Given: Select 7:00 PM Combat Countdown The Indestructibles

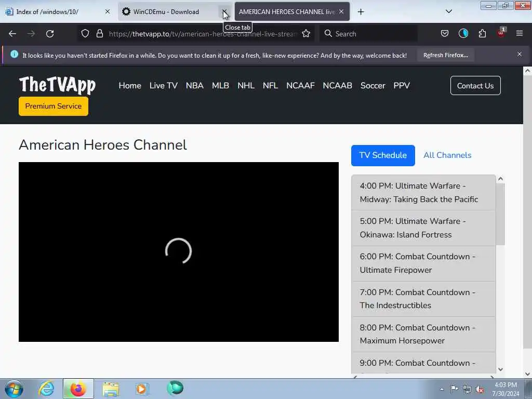Looking at the screenshot, I should [x=423, y=299].
